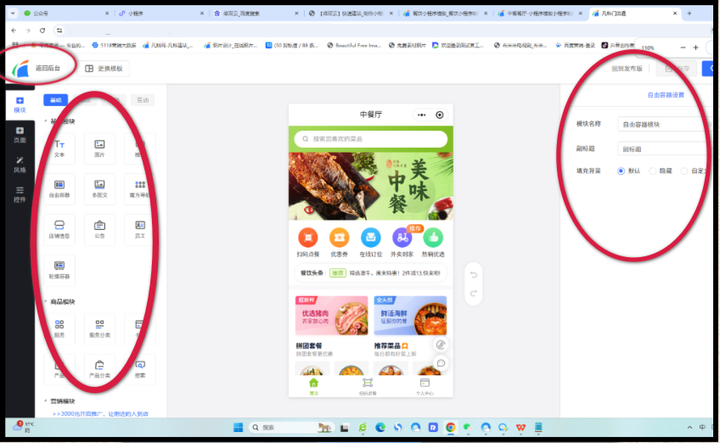Click the 更换模板 button
This screenshot has height=443, width=720.
tap(104, 68)
